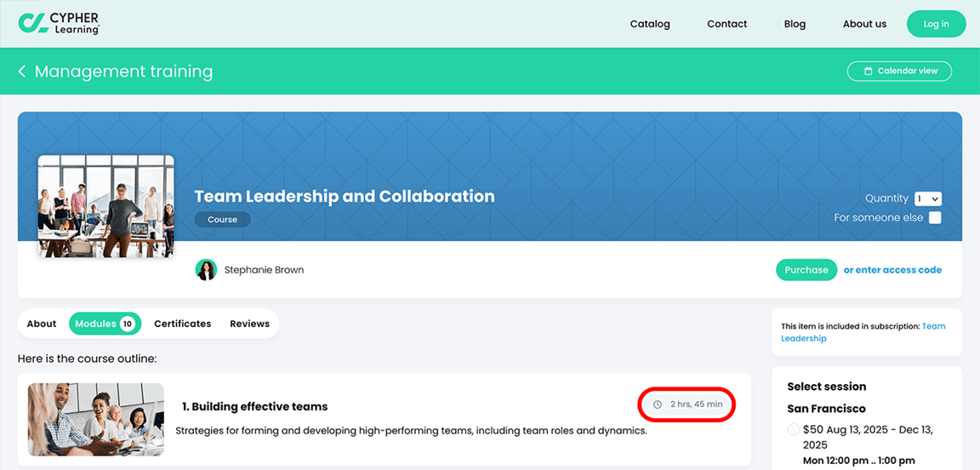Click the calendar icon in Calendar view
The width and height of the screenshot is (980, 470).
click(868, 72)
